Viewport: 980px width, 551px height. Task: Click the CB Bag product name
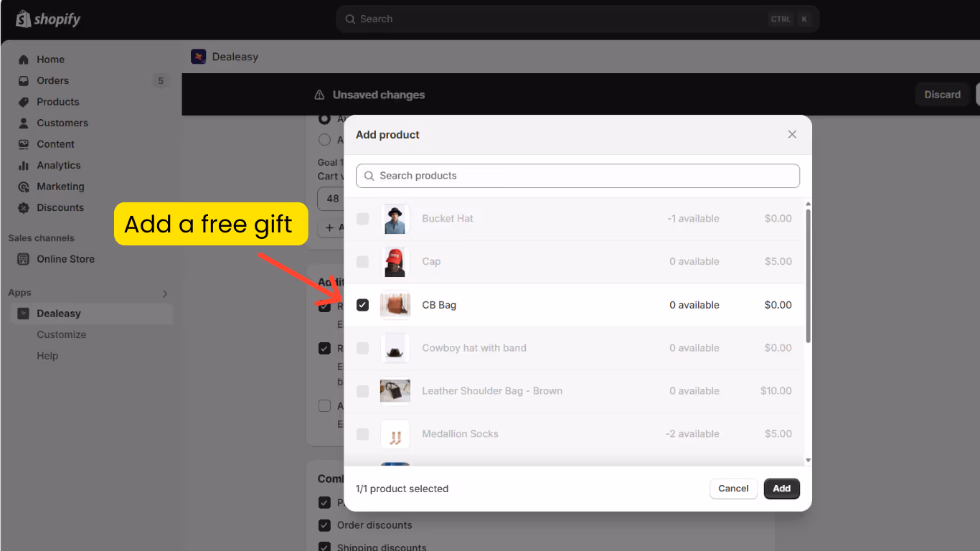[x=439, y=305]
